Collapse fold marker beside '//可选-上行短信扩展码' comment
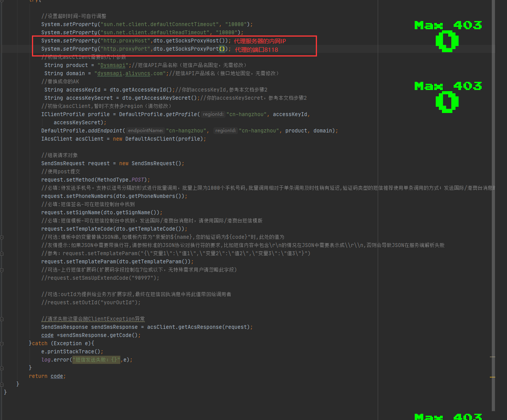Screen dimensions: 507x420 tap(2, 270)
